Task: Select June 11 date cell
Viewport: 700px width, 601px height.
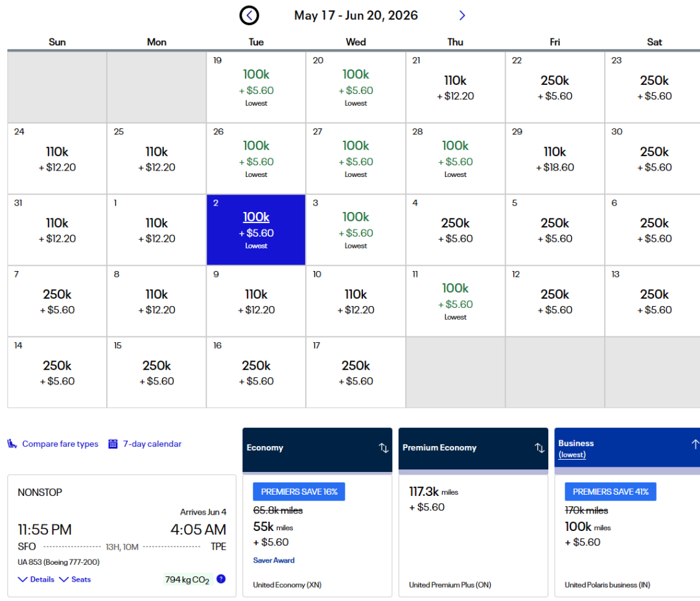Action: (x=455, y=301)
